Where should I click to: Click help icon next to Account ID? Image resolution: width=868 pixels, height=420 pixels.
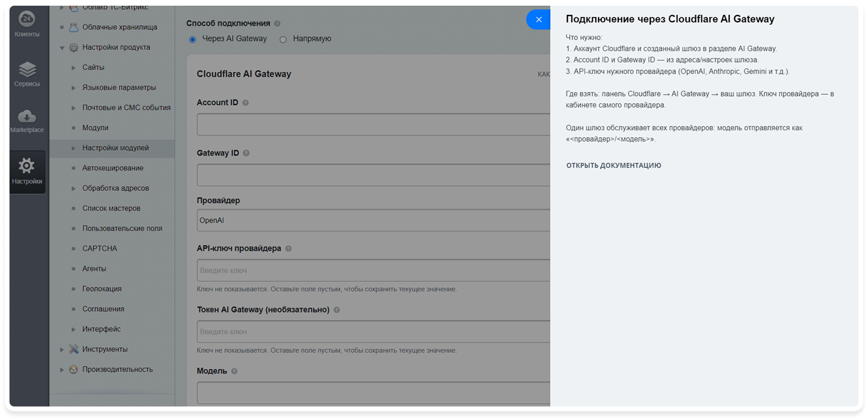[246, 103]
